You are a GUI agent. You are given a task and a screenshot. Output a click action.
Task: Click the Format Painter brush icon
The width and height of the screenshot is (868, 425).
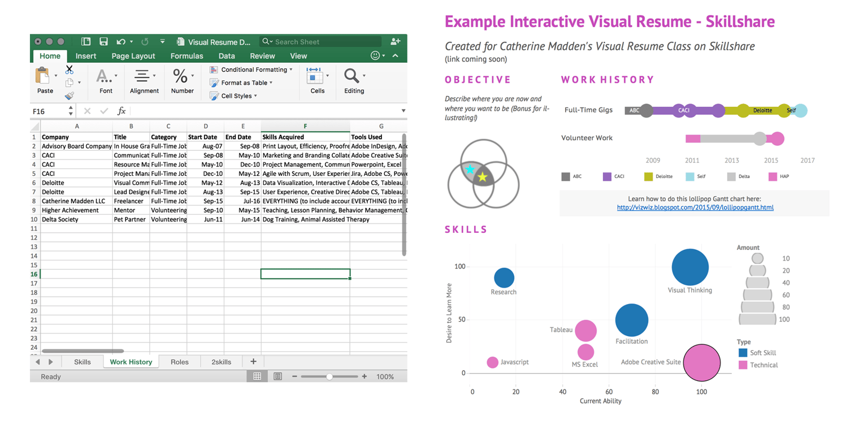click(x=69, y=96)
